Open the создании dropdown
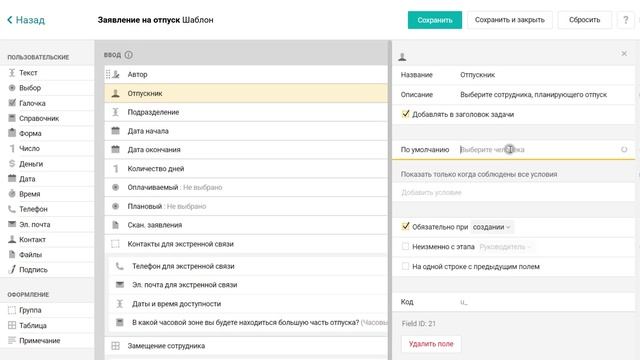This screenshot has height=360, width=640. pos(491,227)
